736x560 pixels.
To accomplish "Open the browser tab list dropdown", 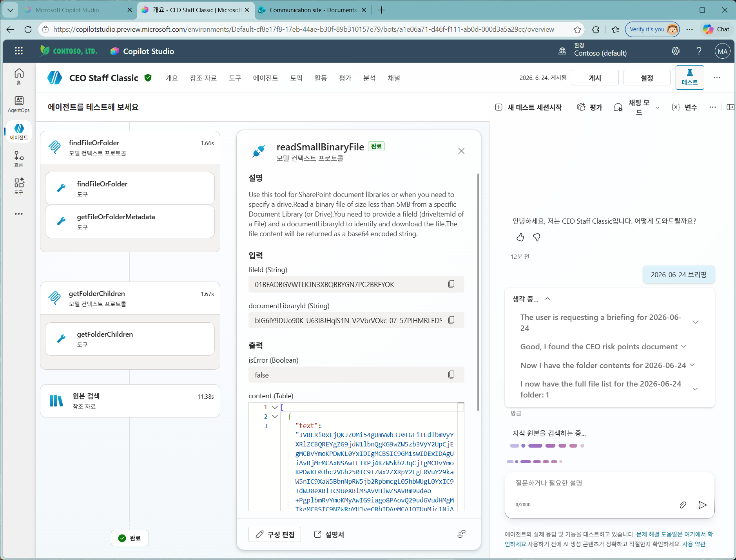I will [10, 10].
